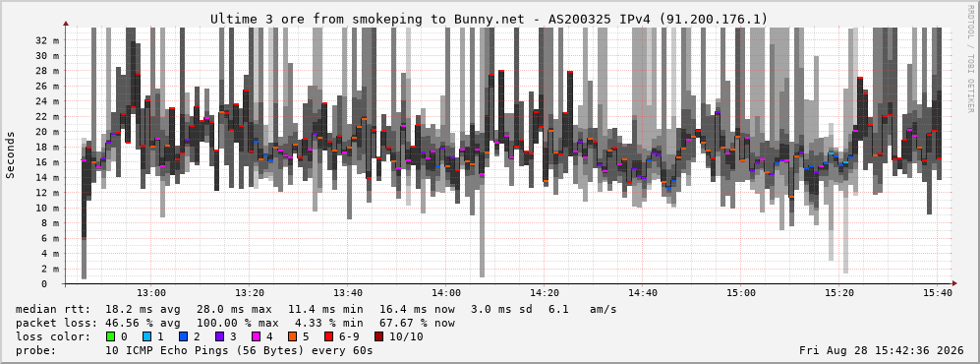
Task: Click the magenta loss color 4 swatch
Action: point(257,336)
